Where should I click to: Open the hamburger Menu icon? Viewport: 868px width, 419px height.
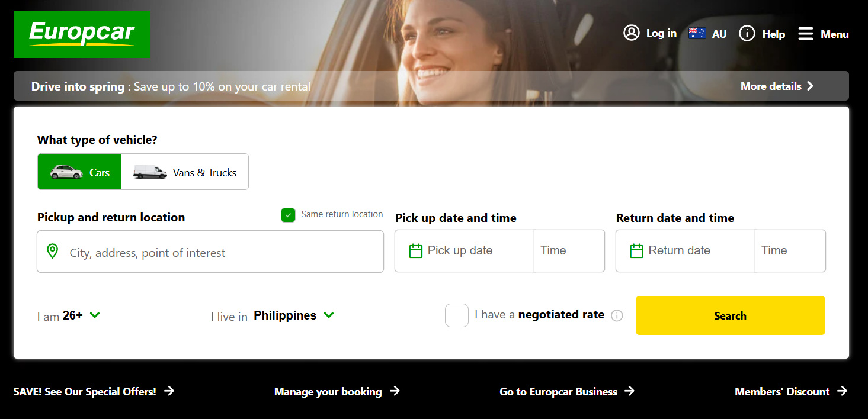805,34
